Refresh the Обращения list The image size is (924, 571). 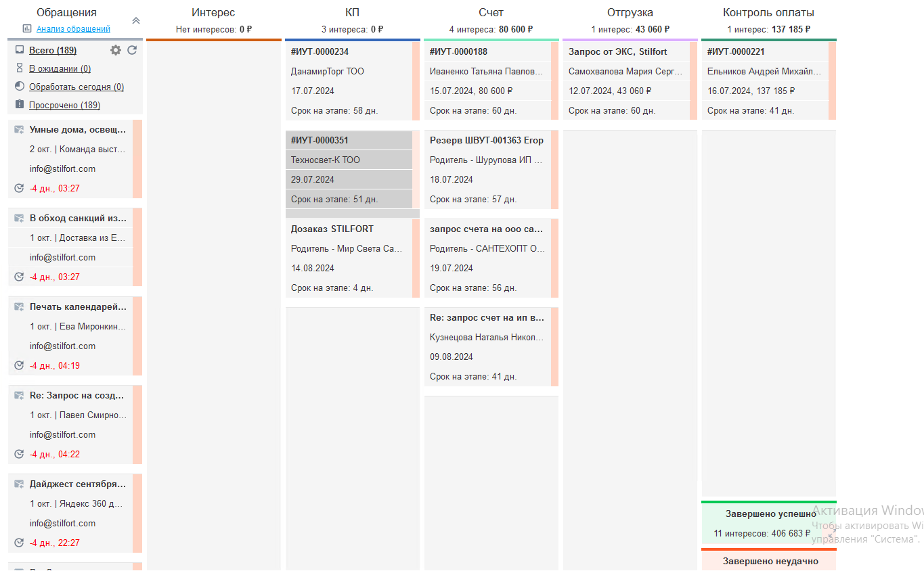(132, 50)
